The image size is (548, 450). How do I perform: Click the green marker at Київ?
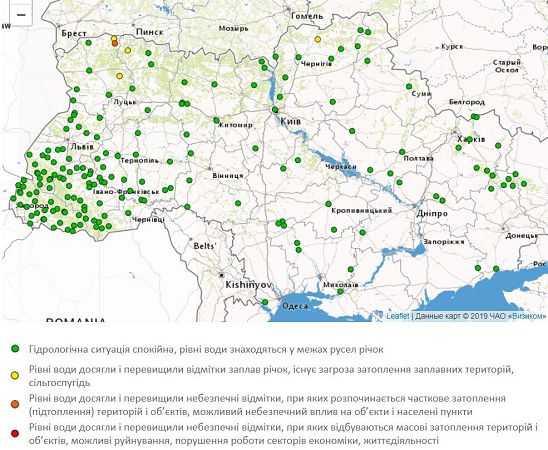[x=275, y=109]
